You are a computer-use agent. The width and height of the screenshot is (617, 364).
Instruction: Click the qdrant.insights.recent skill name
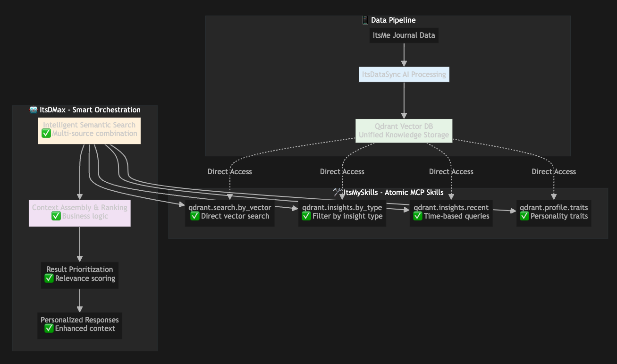(x=451, y=208)
